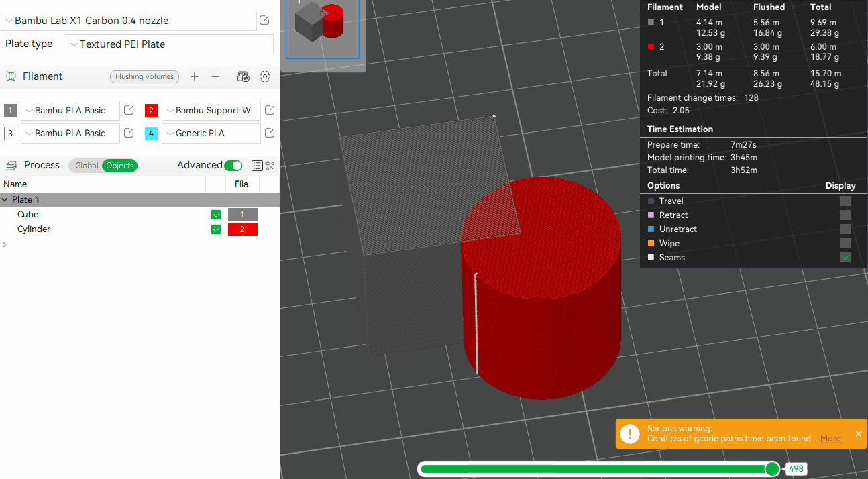
Task: Open the Textured PEI Plate type dropdown
Action: [170, 44]
